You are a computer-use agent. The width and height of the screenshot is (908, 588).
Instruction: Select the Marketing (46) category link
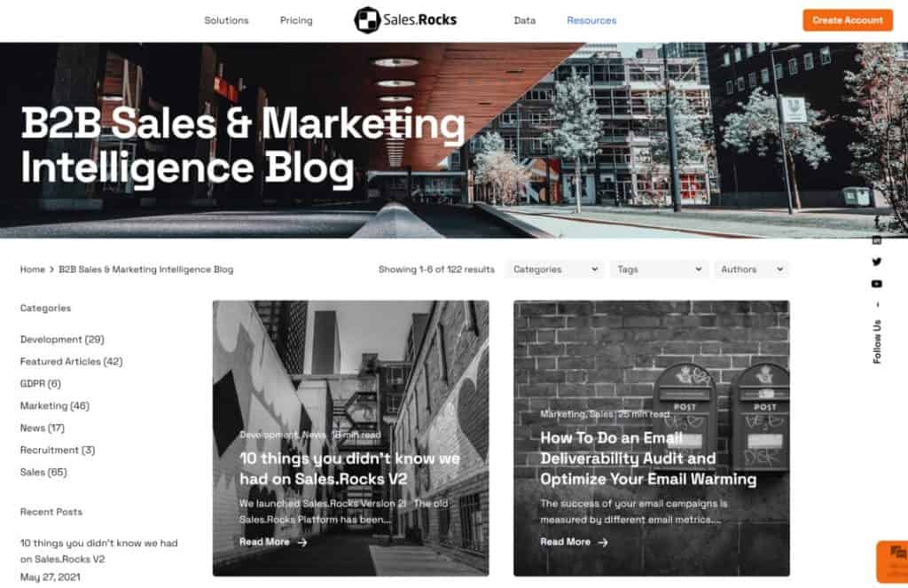click(55, 405)
